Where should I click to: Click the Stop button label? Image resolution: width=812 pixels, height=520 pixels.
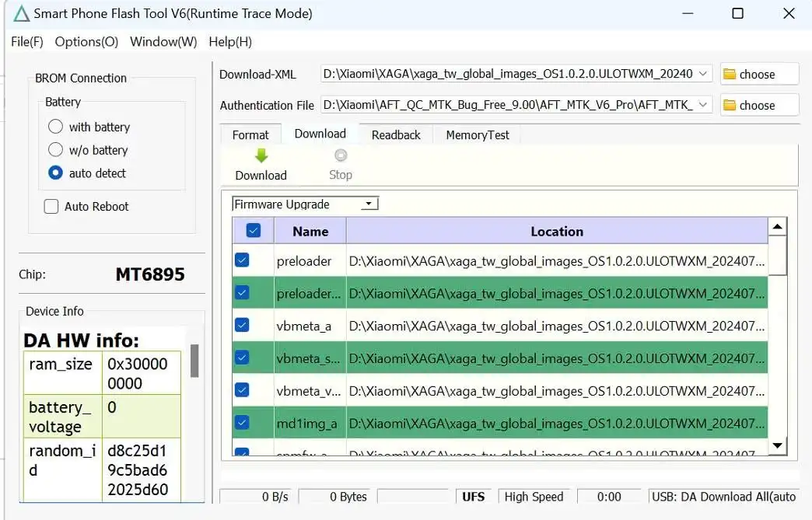tap(341, 175)
